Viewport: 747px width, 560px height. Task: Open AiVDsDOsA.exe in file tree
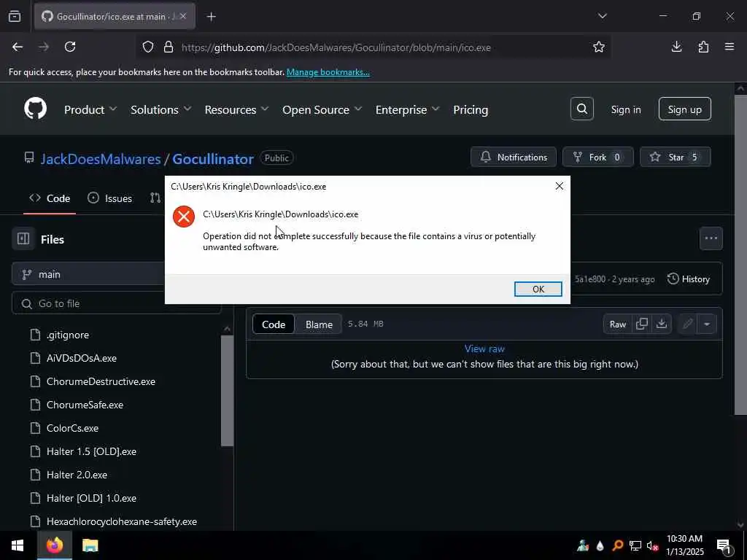pyautogui.click(x=82, y=358)
